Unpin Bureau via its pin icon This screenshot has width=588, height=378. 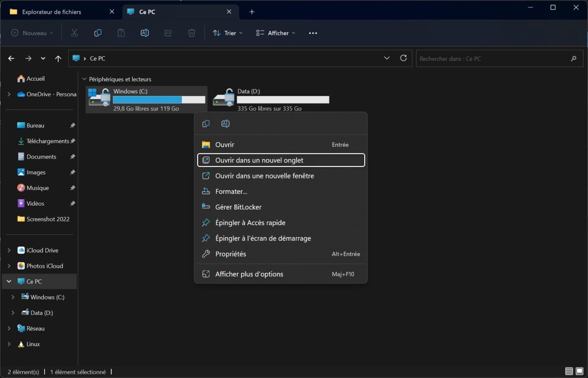click(x=73, y=125)
